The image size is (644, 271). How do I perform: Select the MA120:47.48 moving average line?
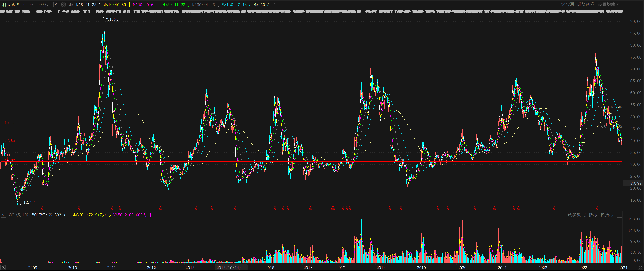point(234,5)
